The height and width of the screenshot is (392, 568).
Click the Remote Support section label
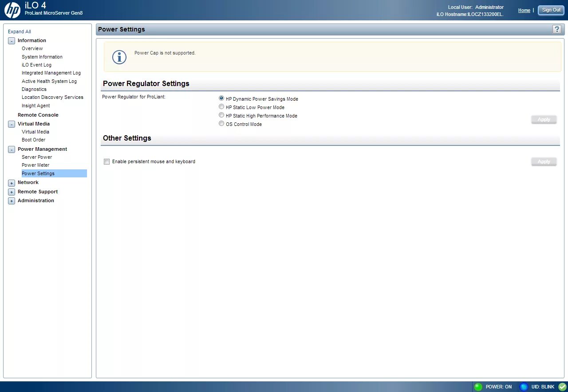point(38,192)
